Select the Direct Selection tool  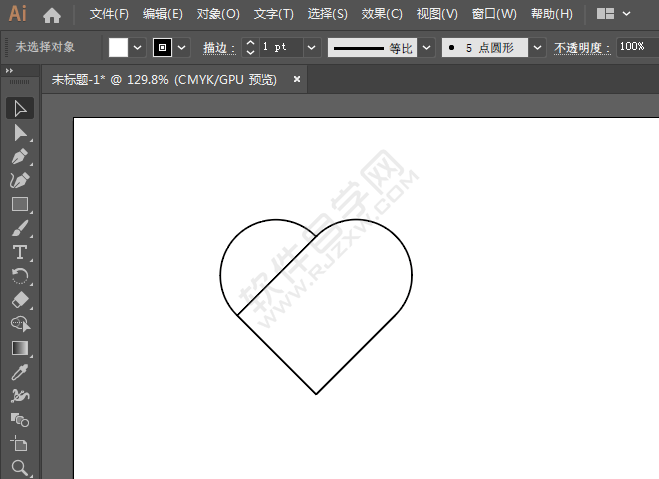point(19,132)
